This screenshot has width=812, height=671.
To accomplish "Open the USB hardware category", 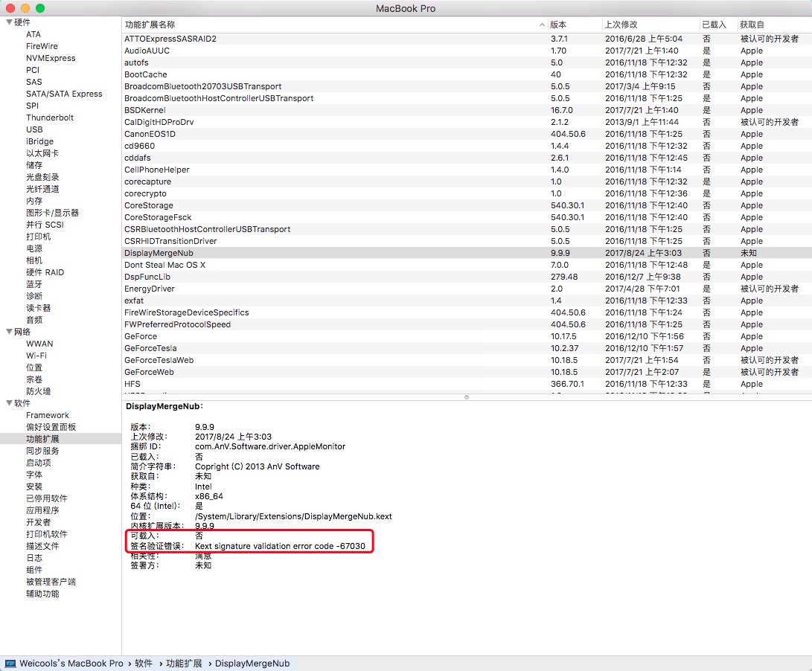I will [x=34, y=129].
